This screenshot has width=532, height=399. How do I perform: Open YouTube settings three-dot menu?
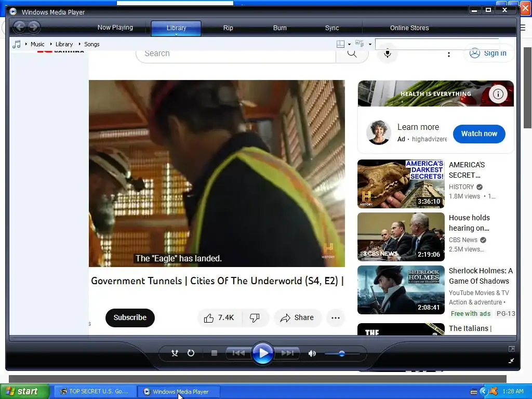[448, 54]
